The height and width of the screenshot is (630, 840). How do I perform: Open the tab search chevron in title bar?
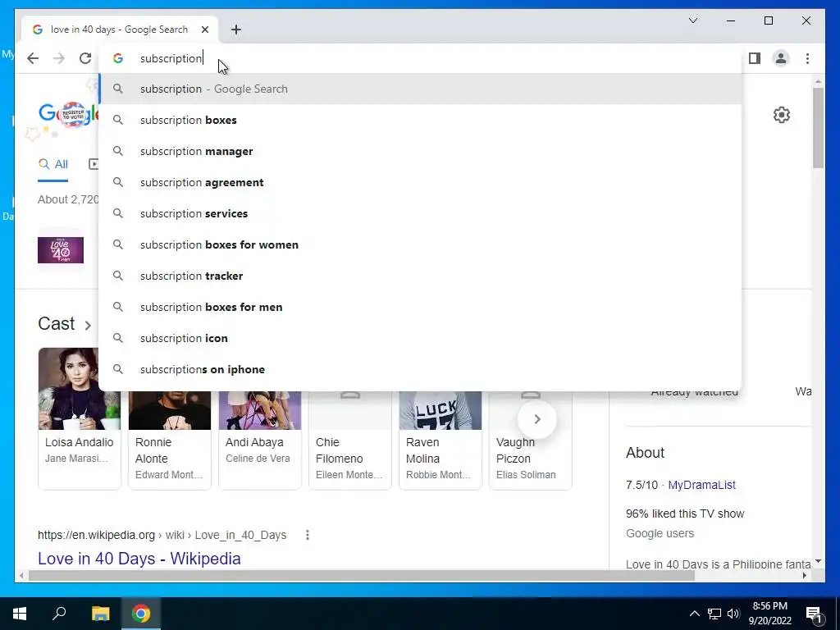(692, 21)
